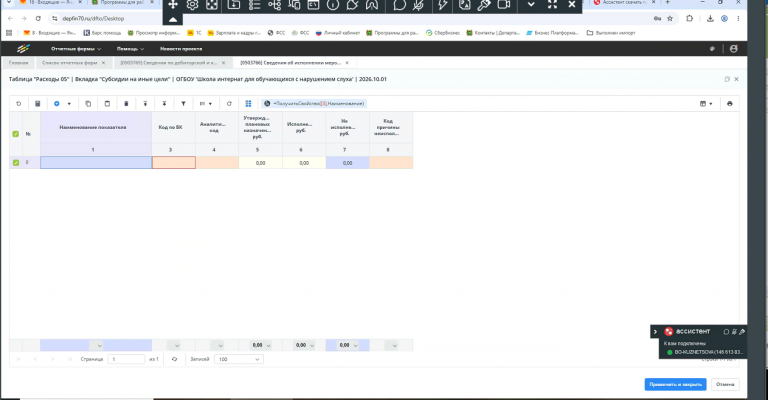The image size is (768, 400).
Task: Open the Барс помощь bookmark
Action: (102, 33)
